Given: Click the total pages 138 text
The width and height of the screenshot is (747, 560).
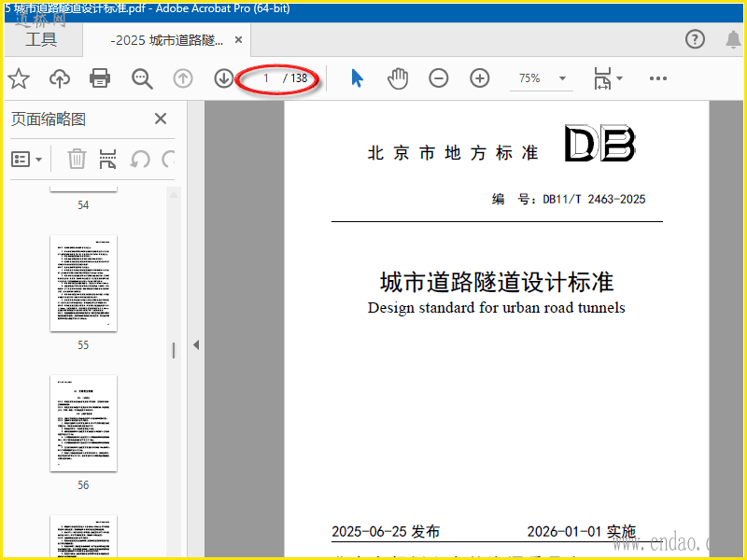Looking at the screenshot, I should click(x=299, y=78).
